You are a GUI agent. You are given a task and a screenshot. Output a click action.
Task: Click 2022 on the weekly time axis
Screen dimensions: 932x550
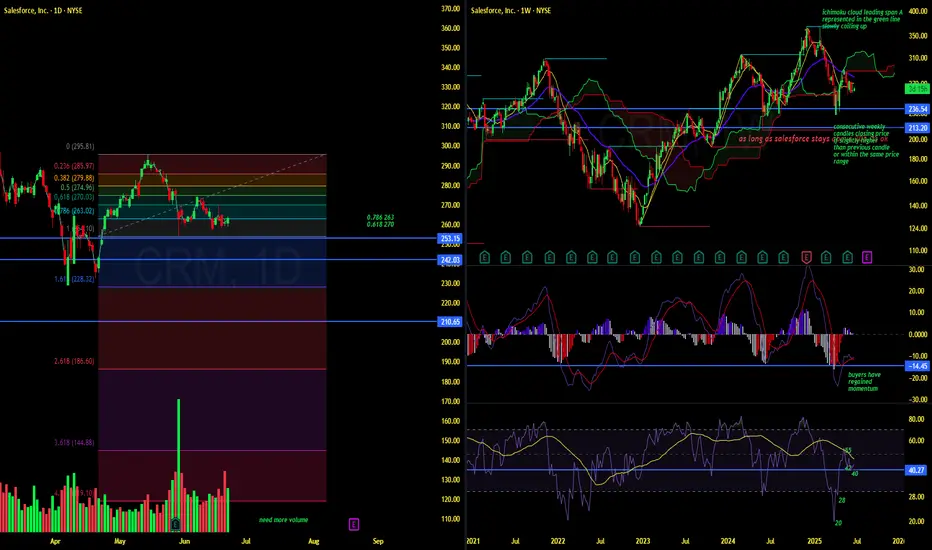tap(558, 541)
